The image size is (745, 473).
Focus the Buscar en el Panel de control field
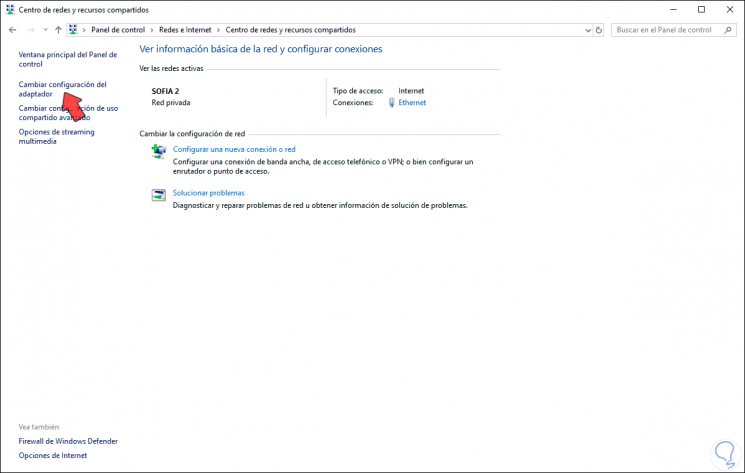pyautogui.click(x=668, y=30)
